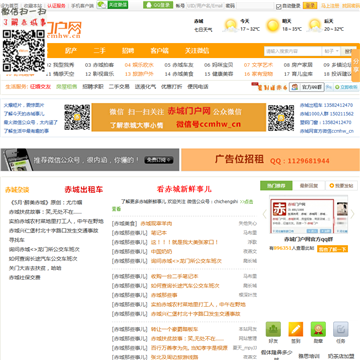Screen dimensions: 360x360
Task: Open forum board 08 房产家居
Action: pyautogui.click(x=298, y=65)
